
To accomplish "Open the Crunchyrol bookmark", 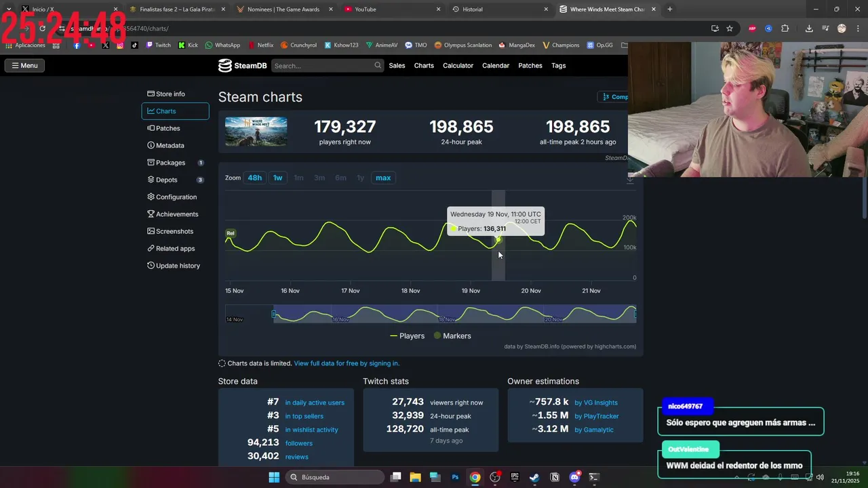I will pyautogui.click(x=298, y=45).
